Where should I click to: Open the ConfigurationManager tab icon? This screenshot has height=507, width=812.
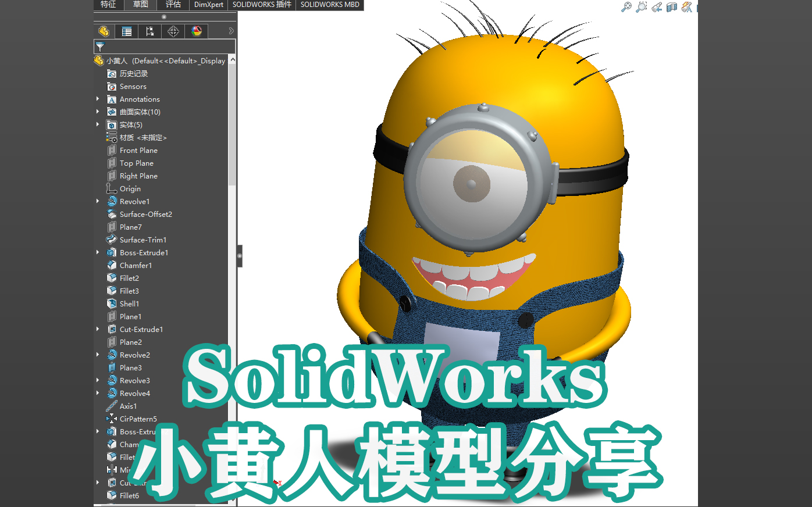(150, 31)
